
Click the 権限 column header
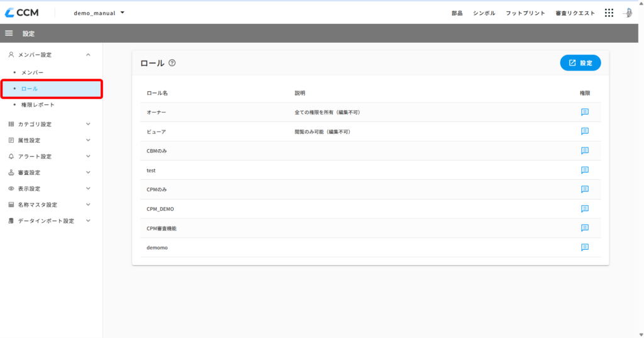585,93
